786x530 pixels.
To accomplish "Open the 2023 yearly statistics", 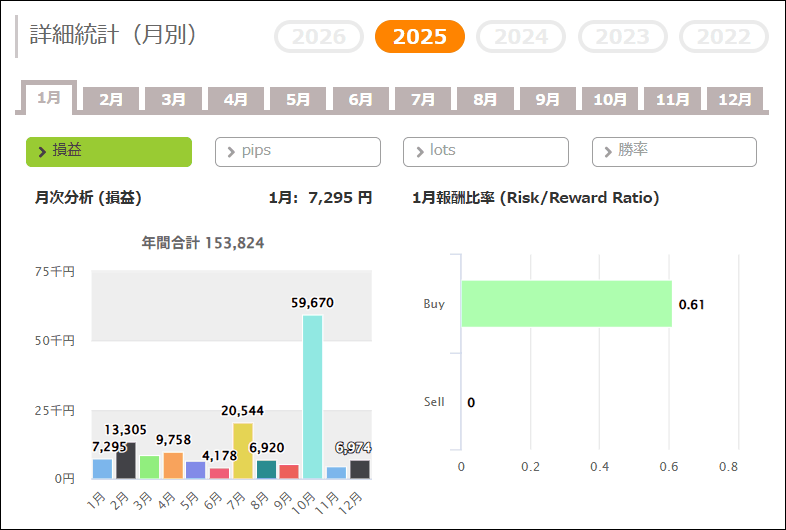I will click(x=622, y=37).
